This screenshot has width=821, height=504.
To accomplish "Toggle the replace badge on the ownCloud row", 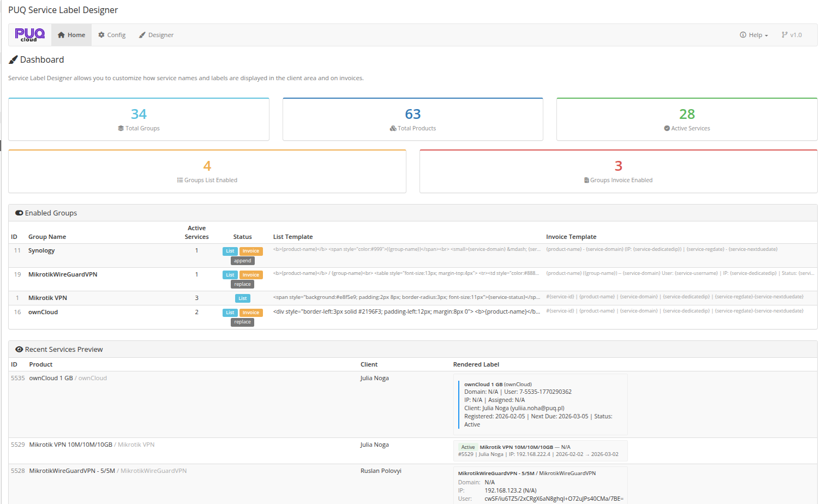I will pos(242,322).
